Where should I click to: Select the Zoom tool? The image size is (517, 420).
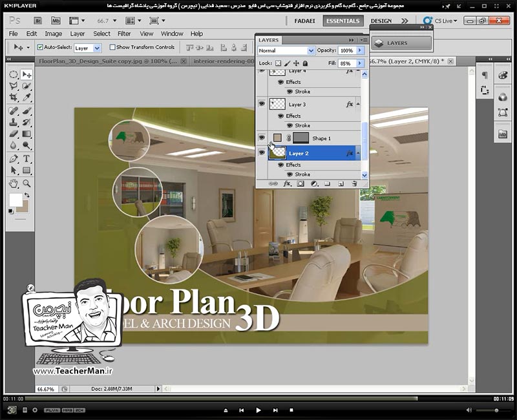(x=26, y=184)
